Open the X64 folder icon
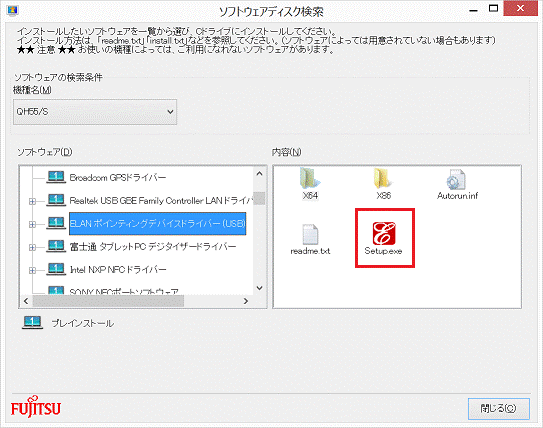This screenshot has height=428, width=543. 310,178
